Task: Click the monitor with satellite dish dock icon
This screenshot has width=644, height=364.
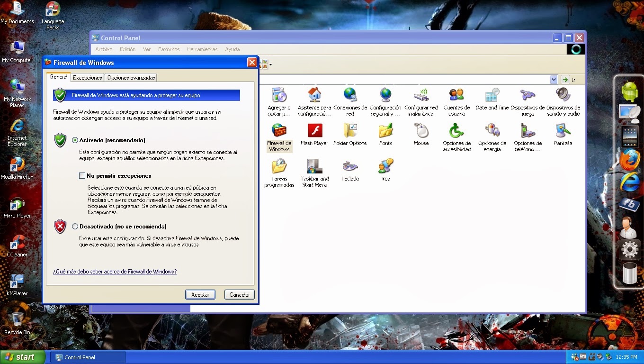Action: coord(629,114)
